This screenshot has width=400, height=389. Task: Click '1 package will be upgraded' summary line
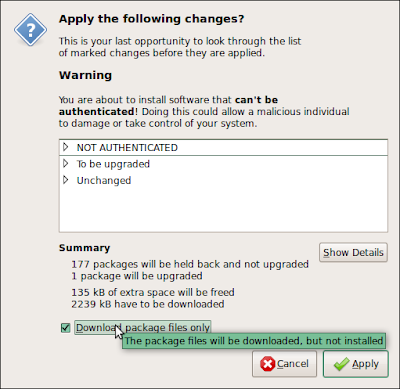click(137, 276)
